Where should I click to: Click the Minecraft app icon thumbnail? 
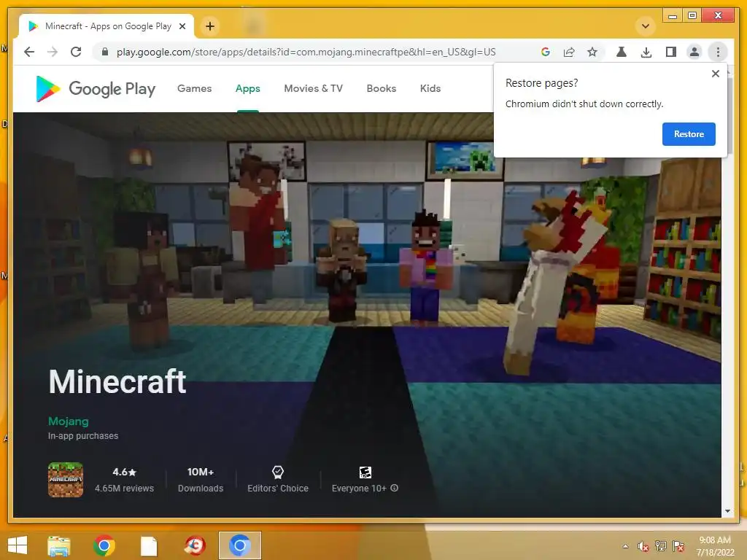(x=66, y=480)
